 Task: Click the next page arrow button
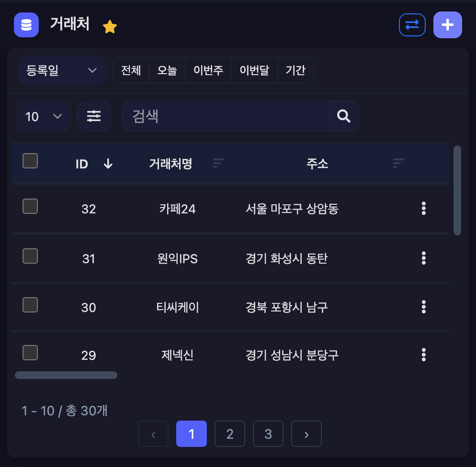coord(306,434)
